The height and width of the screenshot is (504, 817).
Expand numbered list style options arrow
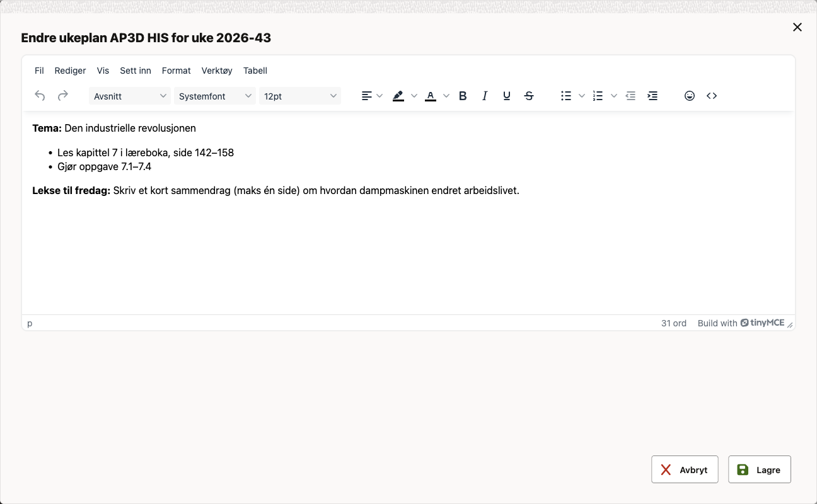click(x=614, y=96)
